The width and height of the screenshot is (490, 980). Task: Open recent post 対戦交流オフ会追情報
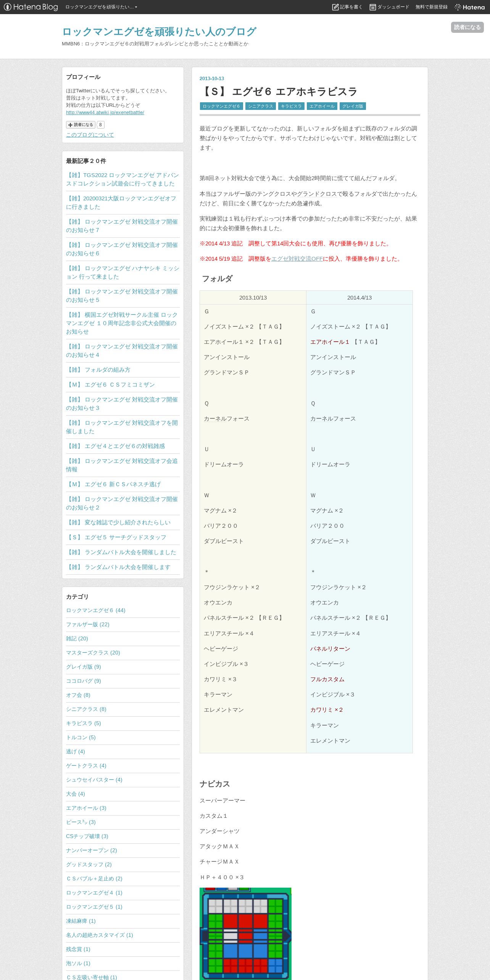122,465
